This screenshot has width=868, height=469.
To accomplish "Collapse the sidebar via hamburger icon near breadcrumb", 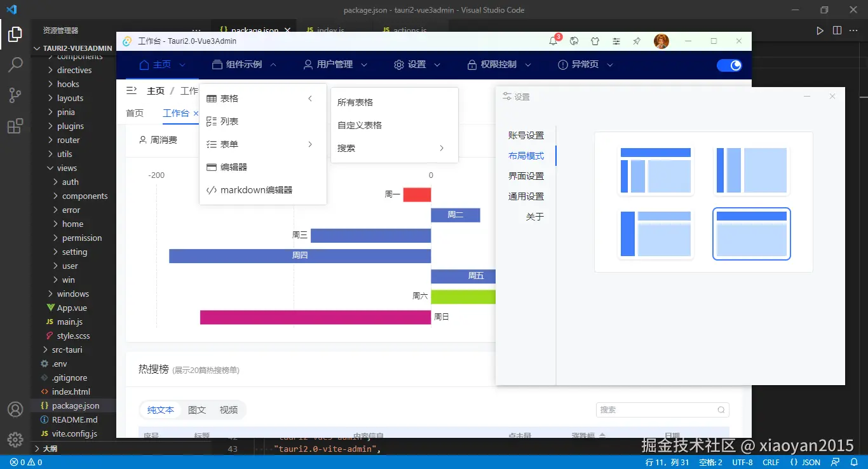I will pyautogui.click(x=132, y=90).
